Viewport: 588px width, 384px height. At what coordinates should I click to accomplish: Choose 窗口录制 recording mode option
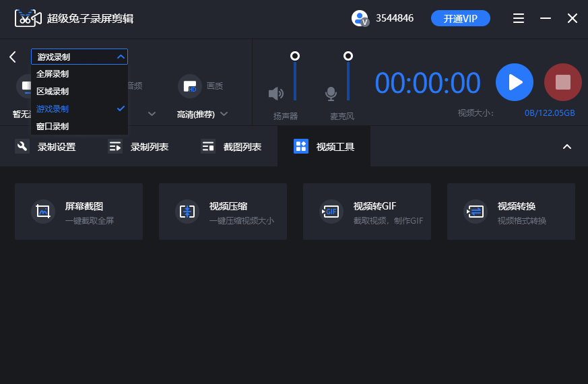pyautogui.click(x=53, y=126)
